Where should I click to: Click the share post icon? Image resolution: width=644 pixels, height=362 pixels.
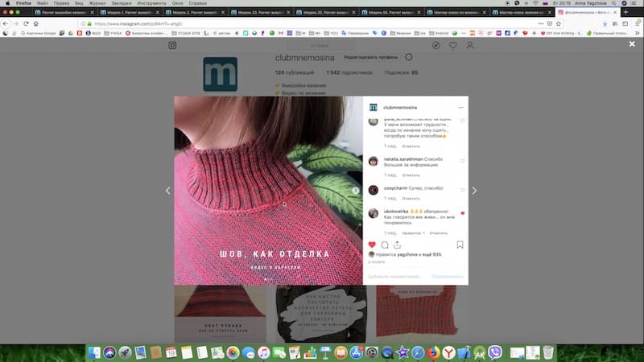pyautogui.click(x=397, y=245)
